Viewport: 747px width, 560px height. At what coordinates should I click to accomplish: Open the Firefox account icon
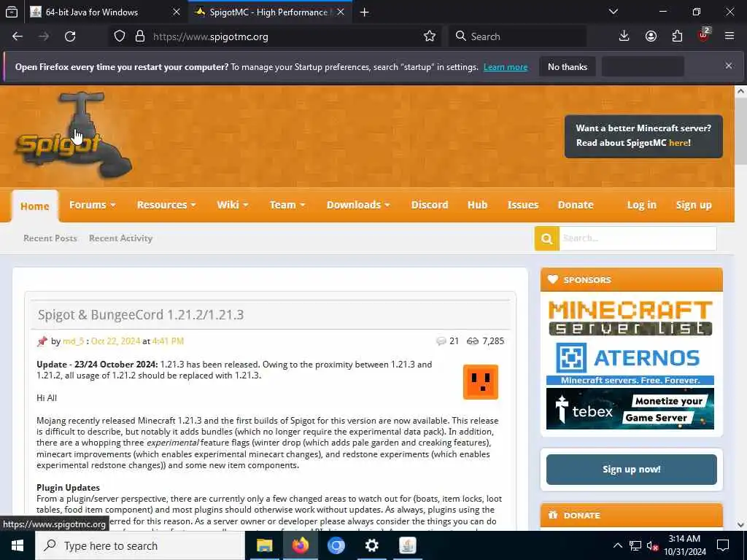pos(651,36)
